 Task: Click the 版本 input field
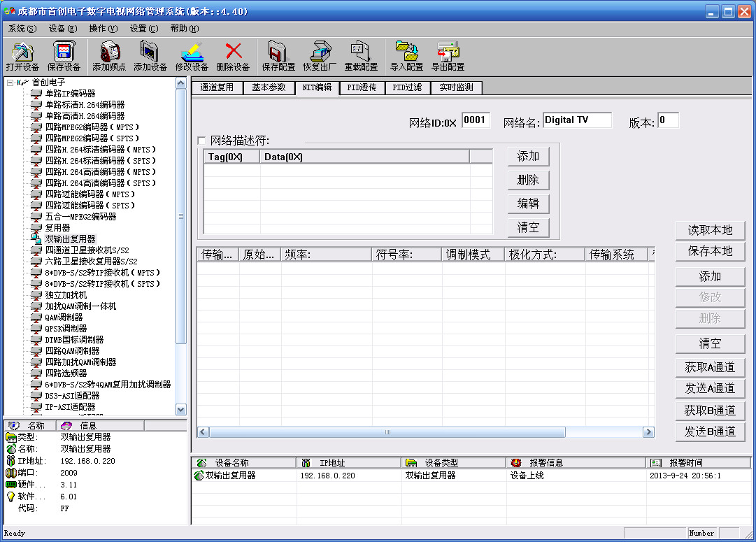pos(669,120)
